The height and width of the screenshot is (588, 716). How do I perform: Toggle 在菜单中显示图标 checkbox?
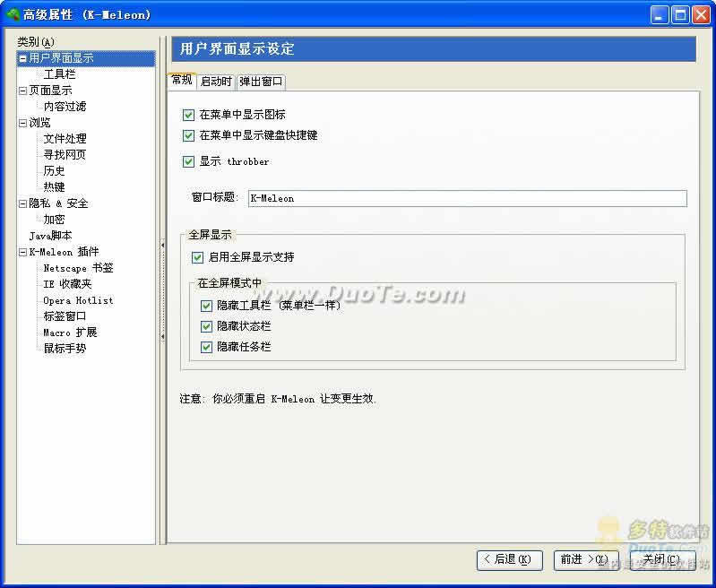(188, 115)
